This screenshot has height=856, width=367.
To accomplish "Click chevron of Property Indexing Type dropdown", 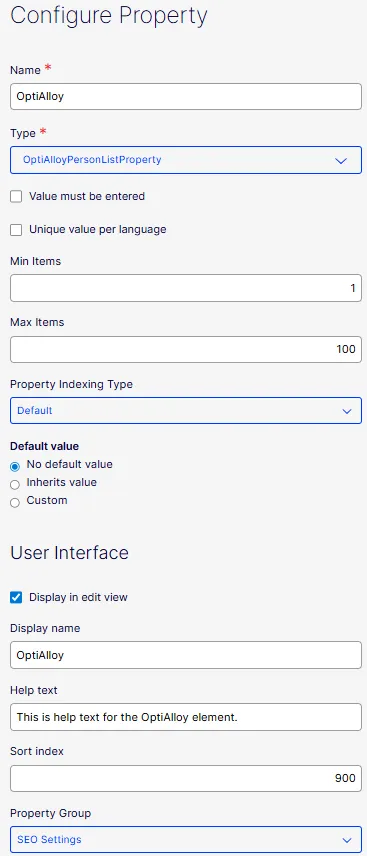I will coord(347,411).
